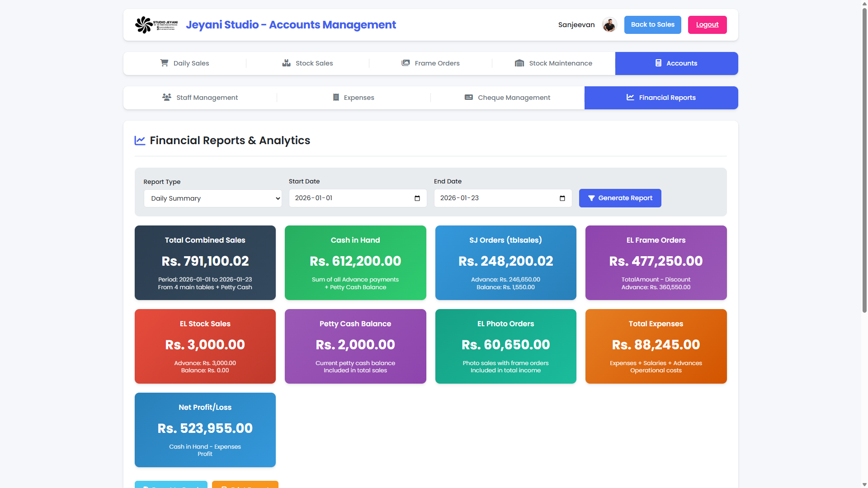Open the End Date calendar picker icon
This screenshot has width=868, height=488.
pyautogui.click(x=562, y=198)
